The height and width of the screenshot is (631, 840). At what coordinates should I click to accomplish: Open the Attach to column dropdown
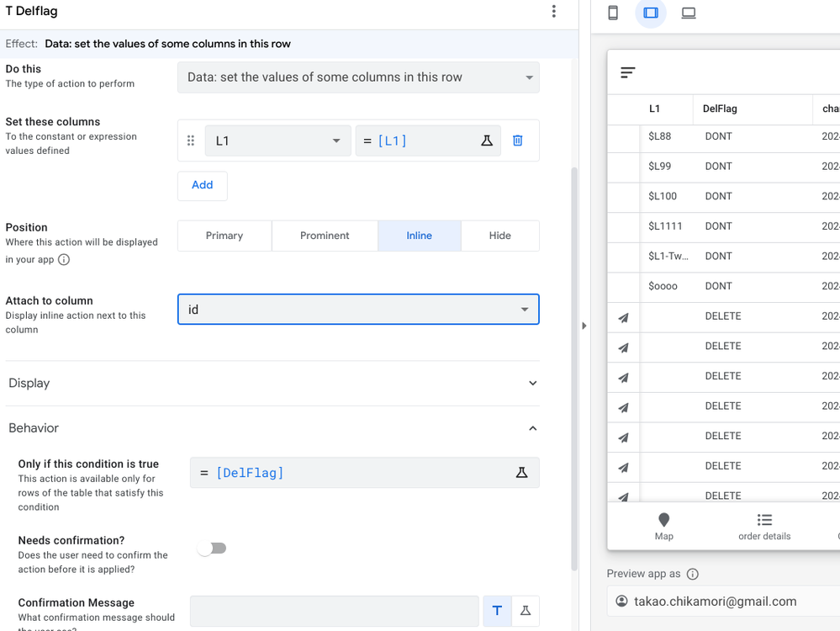(x=358, y=310)
